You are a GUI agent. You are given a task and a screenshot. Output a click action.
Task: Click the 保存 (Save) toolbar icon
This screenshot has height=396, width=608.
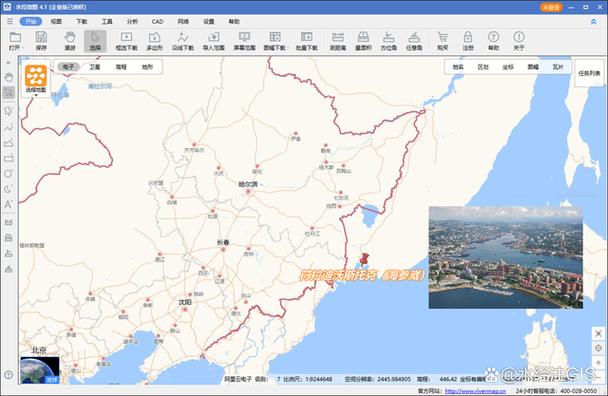41,37
